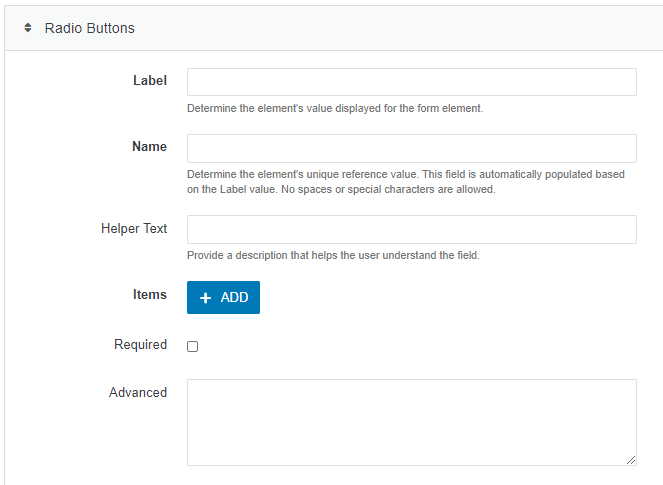Viewport: 663px width, 485px height.
Task: Click the bold "Items" caption
Action: 149,294
